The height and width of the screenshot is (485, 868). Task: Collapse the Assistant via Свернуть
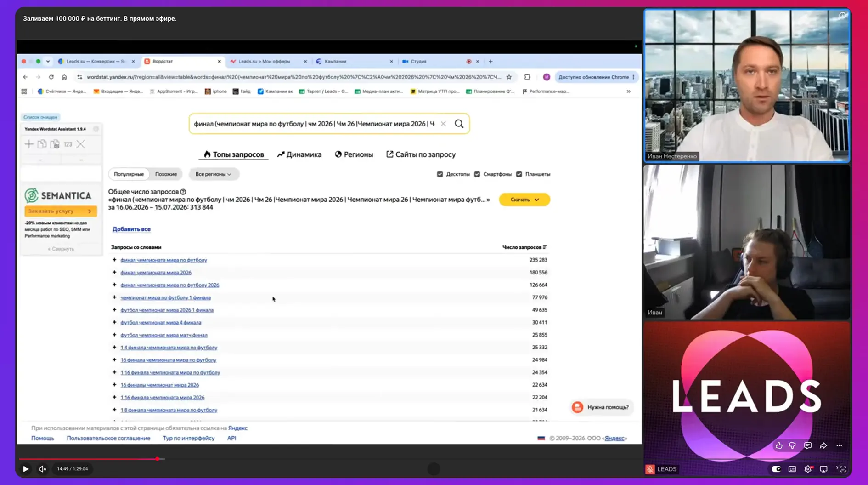61,249
